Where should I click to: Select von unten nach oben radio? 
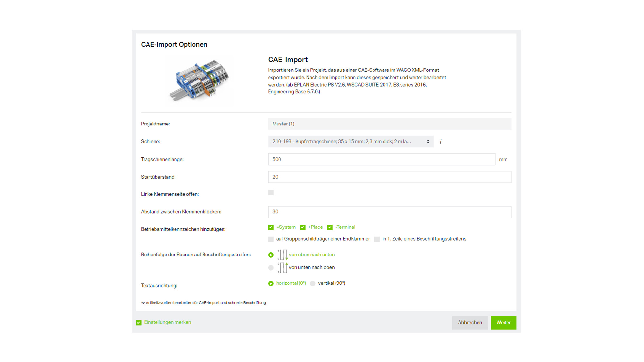pos(271,268)
